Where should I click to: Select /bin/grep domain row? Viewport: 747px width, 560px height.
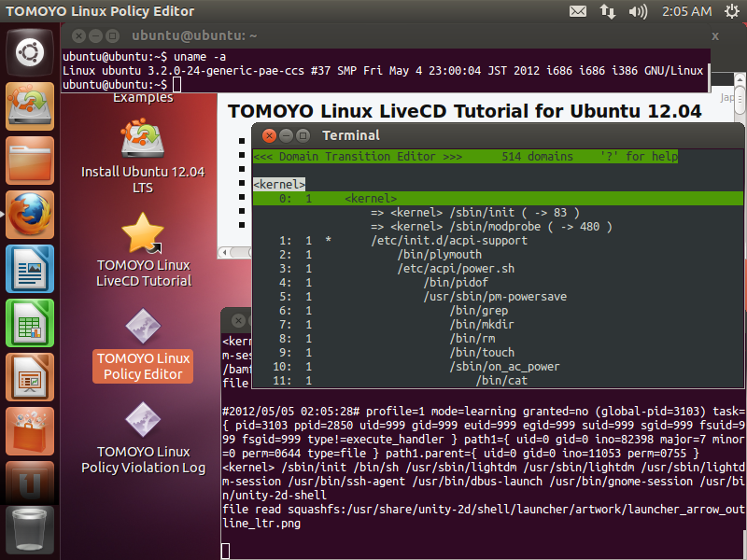pyautogui.click(x=498, y=311)
